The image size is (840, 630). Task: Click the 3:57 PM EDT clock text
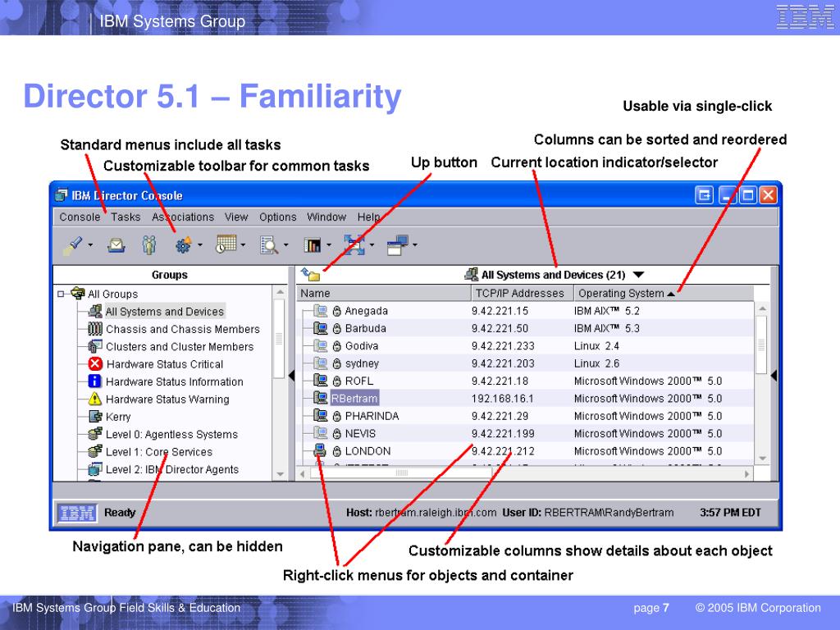[730, 513]
